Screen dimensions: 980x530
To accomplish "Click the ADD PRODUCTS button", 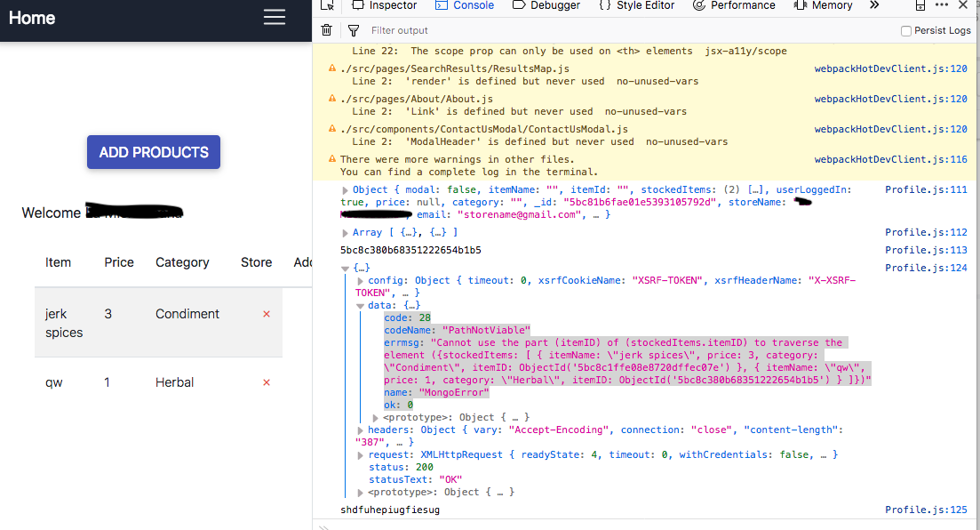I will point(154,152).
